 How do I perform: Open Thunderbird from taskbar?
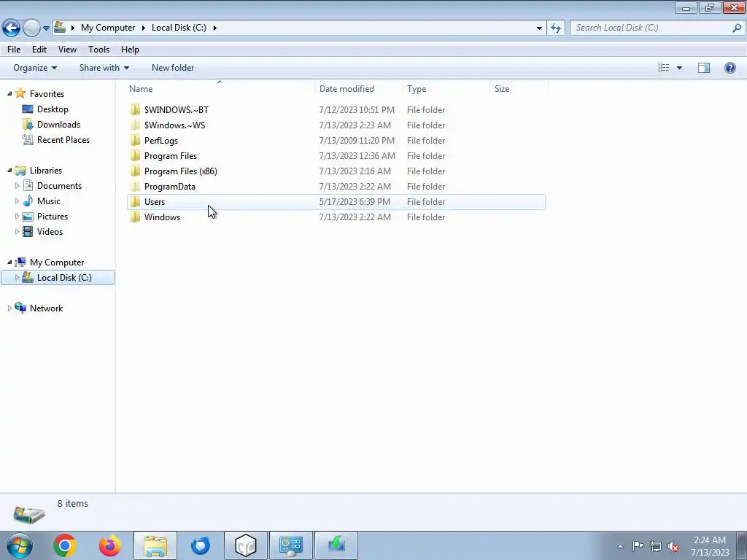click(200, 545)
